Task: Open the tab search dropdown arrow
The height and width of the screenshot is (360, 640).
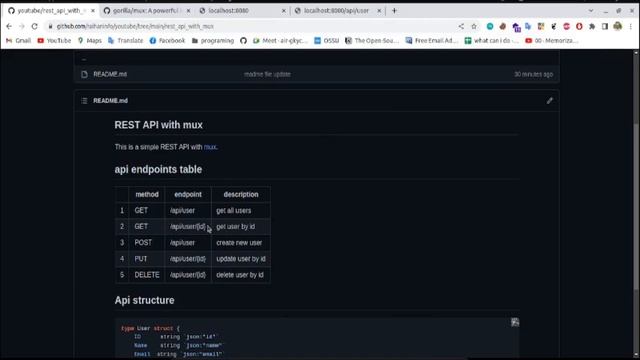Action: (x=591, y=11)
